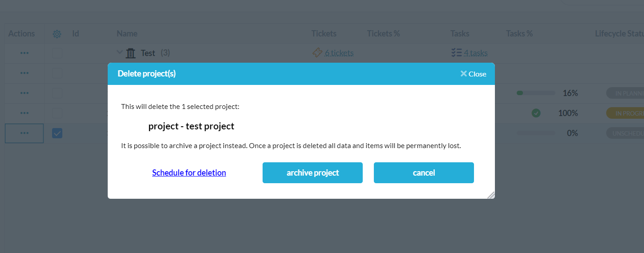Collapse the Test group chevron
The image size is (644, 253).
pos(119,52)
